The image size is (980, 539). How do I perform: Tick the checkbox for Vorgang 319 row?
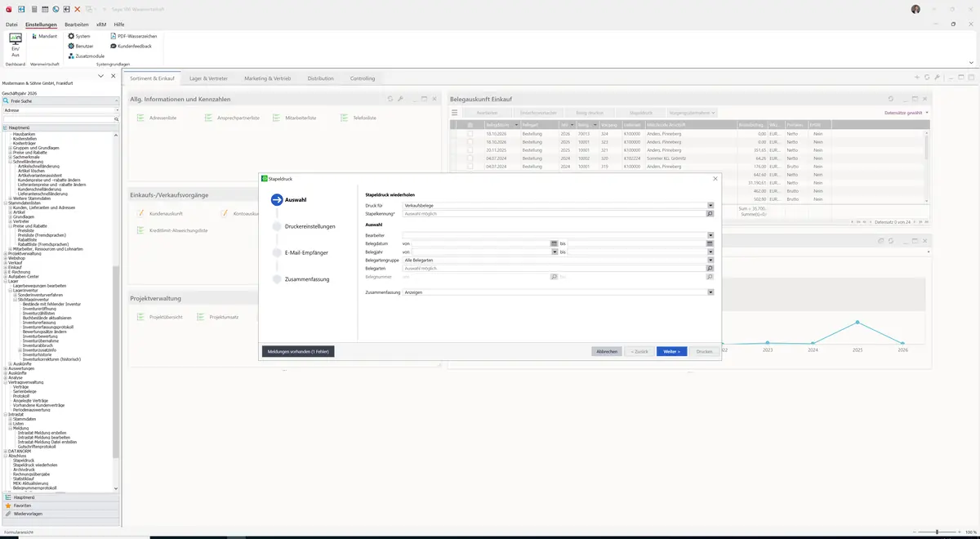[x=470, y=167]
